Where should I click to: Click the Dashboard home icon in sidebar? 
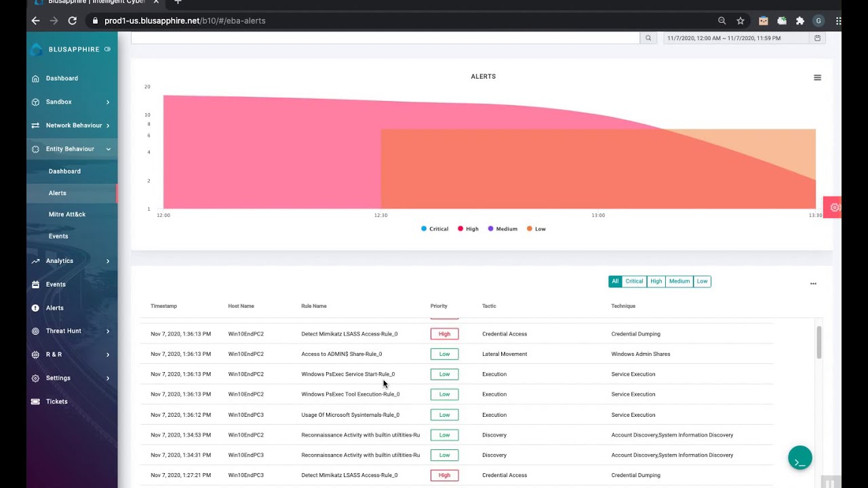pos(35,79)
